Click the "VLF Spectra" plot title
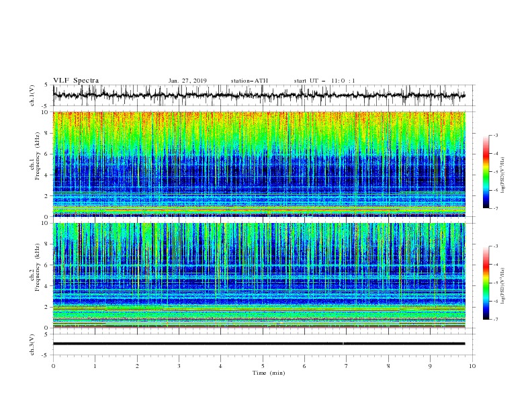This screenshot has width=532, height=411. click(76, 81)
